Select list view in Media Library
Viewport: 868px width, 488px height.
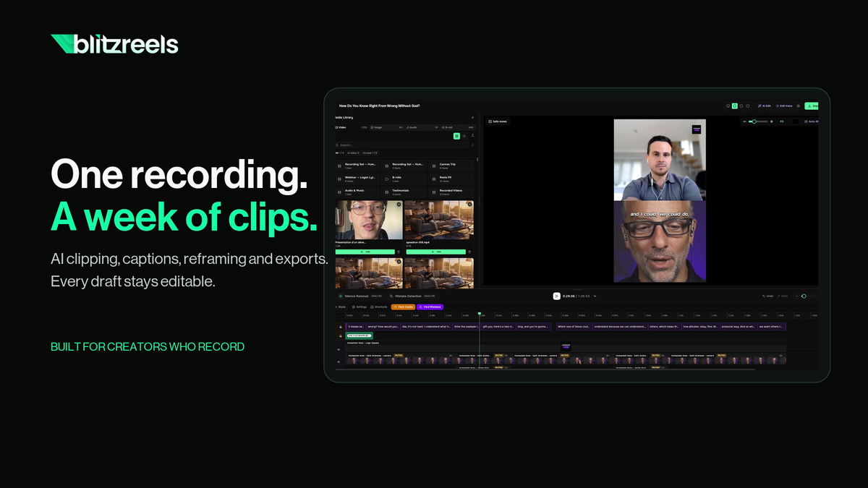(x=464, y=136)
